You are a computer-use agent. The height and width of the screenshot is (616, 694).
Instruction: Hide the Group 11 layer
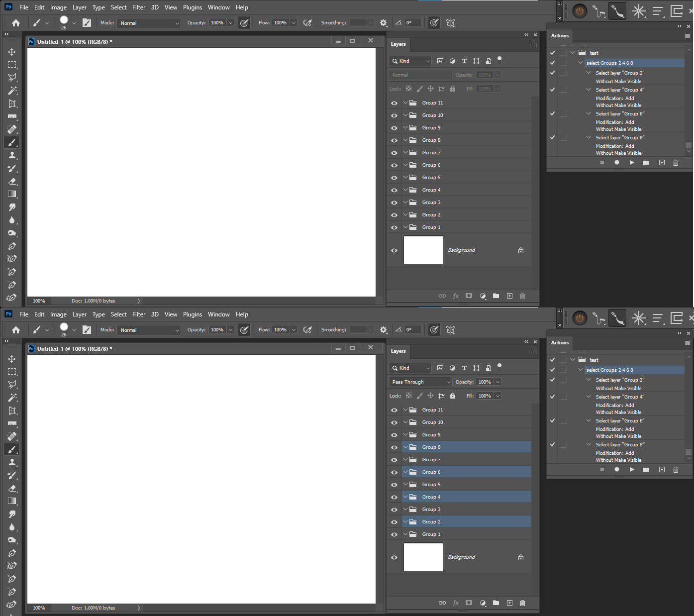394,103
